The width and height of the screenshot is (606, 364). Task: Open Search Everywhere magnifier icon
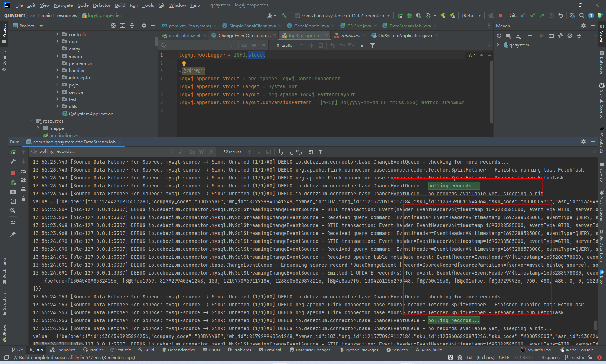582,15
